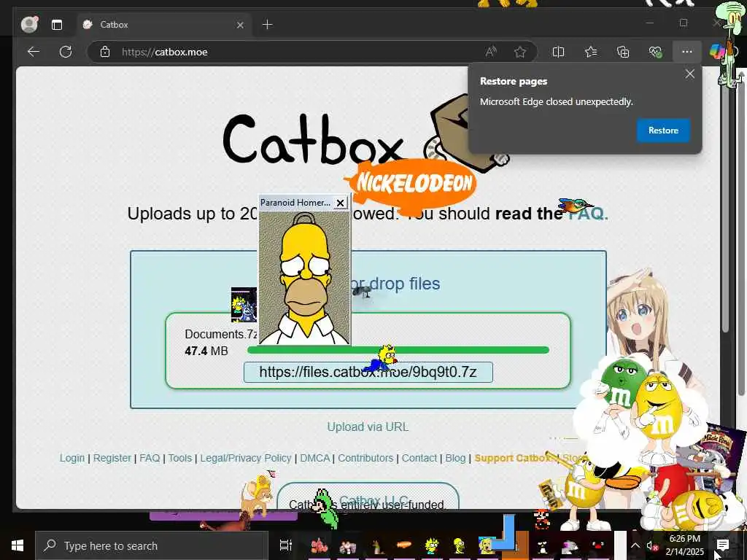Add this page to favorites star
The width and height of the screenshot is (747, 560).
click(519, 52)
